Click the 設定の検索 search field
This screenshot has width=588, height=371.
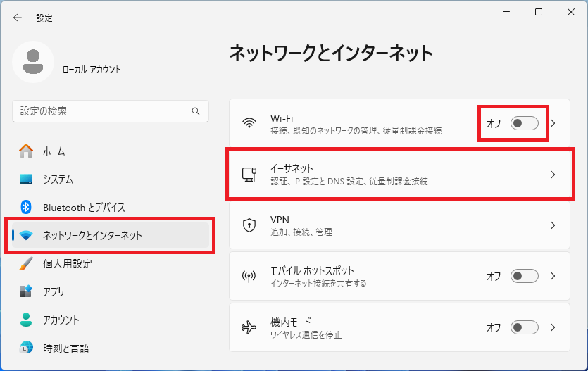tap(102, 111)
